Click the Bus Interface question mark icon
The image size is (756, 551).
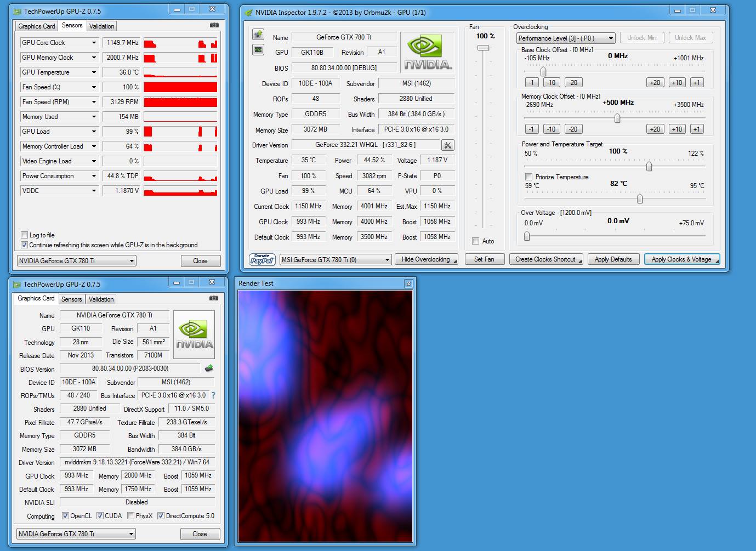tap(213, 395)
